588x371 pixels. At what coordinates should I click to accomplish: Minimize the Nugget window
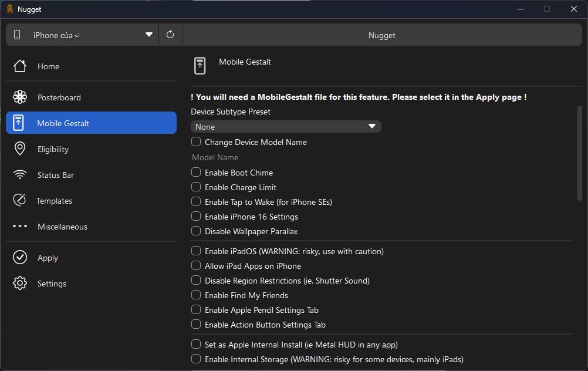coord(520,9)
